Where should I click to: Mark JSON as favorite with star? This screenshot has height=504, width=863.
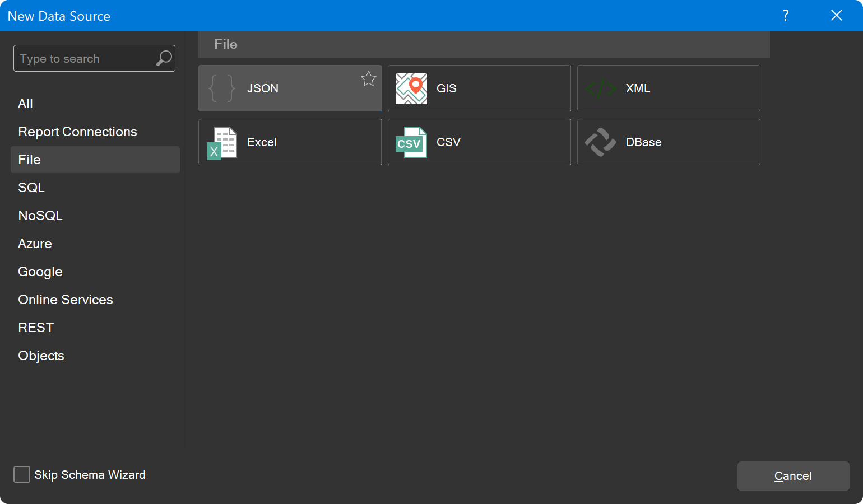368,79
